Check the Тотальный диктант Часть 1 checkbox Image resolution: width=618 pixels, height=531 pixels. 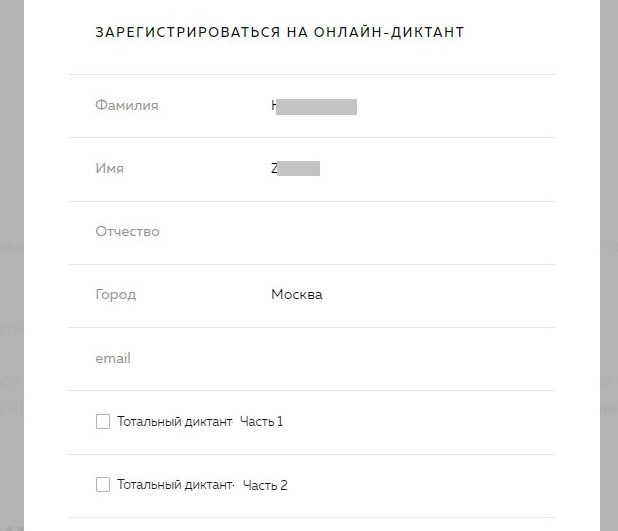(x=103, y=422)
